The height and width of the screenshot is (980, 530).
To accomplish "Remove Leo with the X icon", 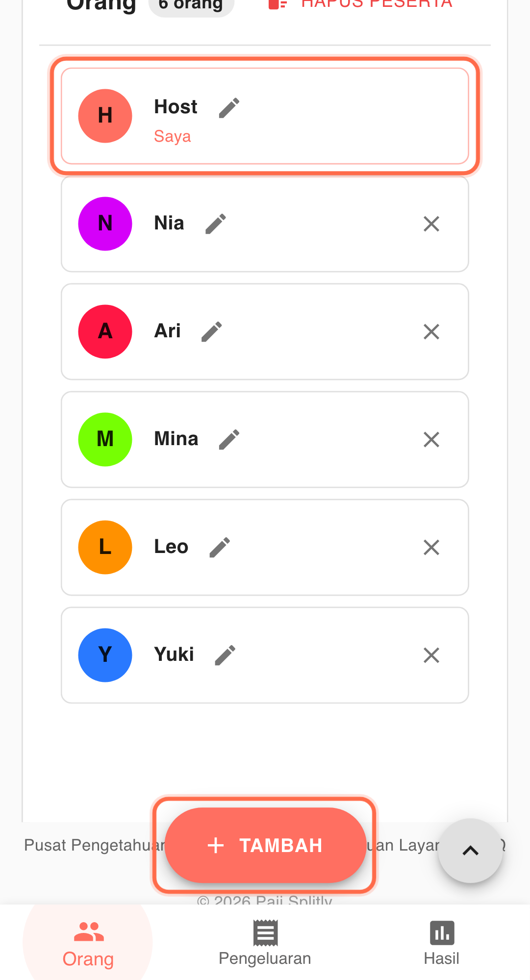I will [x=431, y=548].
